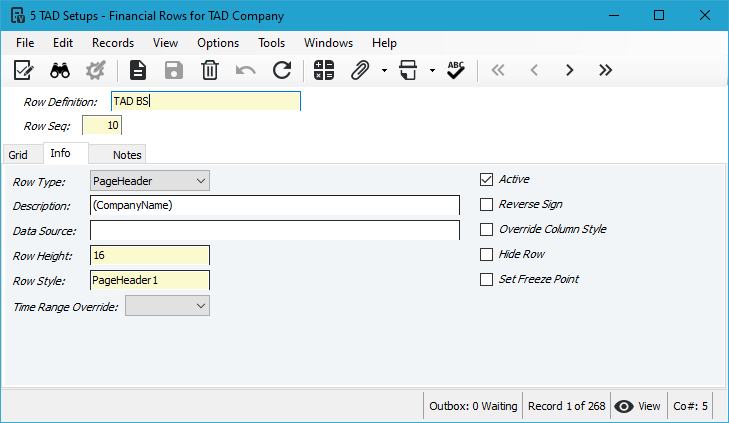Image resolution: width=729 pixels, height=423 pixels.
Task: Click 'Outbox: 0 Waiting' in status bar
Action: (x=473, y=406)
